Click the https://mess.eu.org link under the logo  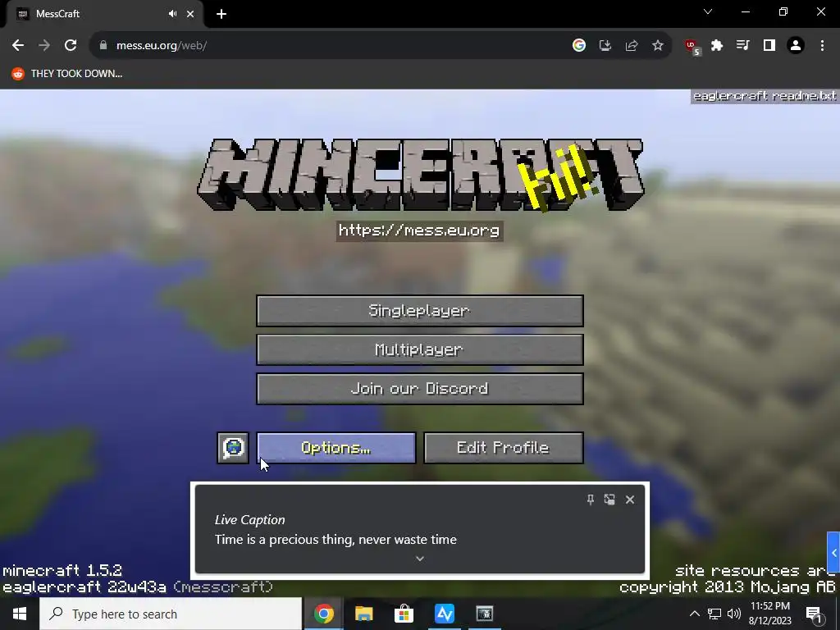[419, 231]
